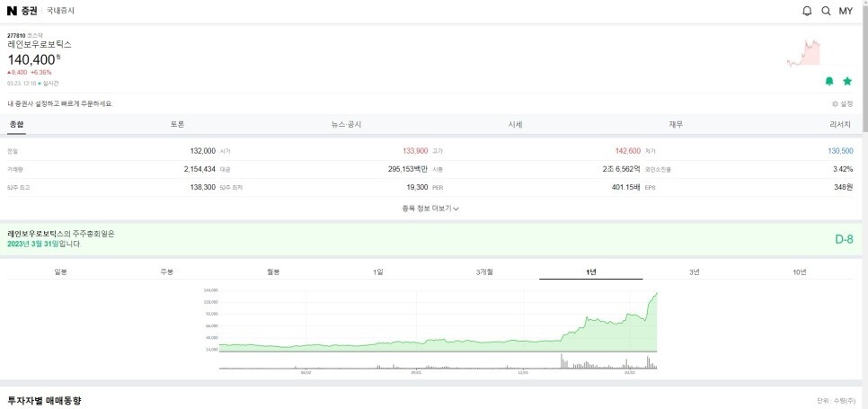Select the 주봉 chart option
Image resolution: width=868 pixels, height=409 pixels.
tap(166, 271)
